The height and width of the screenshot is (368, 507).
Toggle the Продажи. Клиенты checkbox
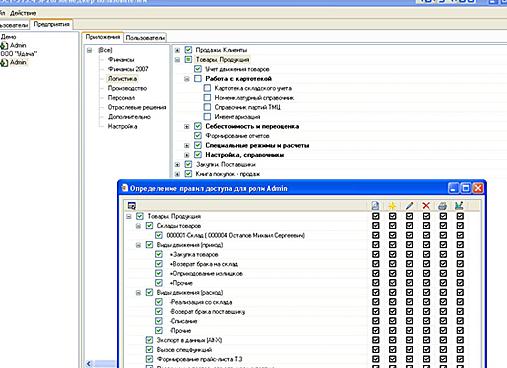[x=188, y=50]
